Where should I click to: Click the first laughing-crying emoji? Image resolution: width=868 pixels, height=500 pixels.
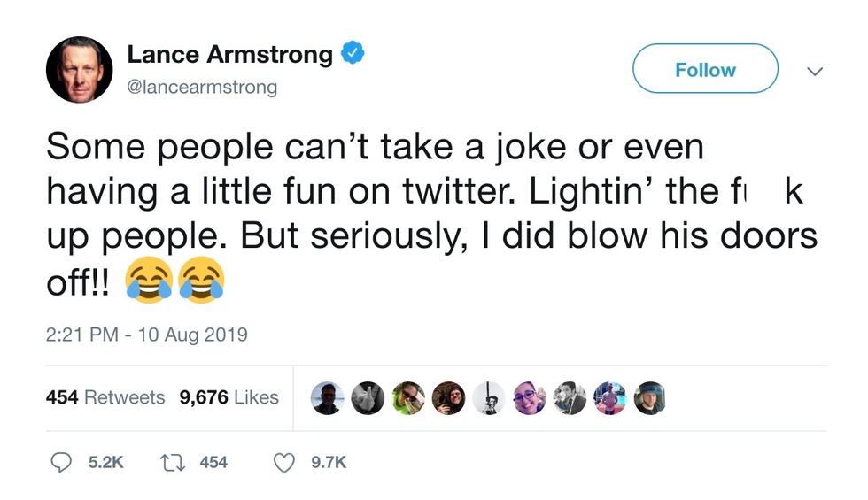(150, 282)
